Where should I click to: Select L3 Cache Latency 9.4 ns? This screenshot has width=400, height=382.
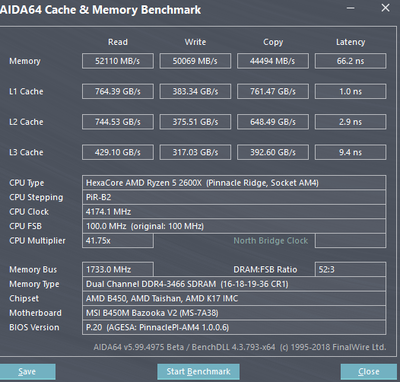[350, 152]
